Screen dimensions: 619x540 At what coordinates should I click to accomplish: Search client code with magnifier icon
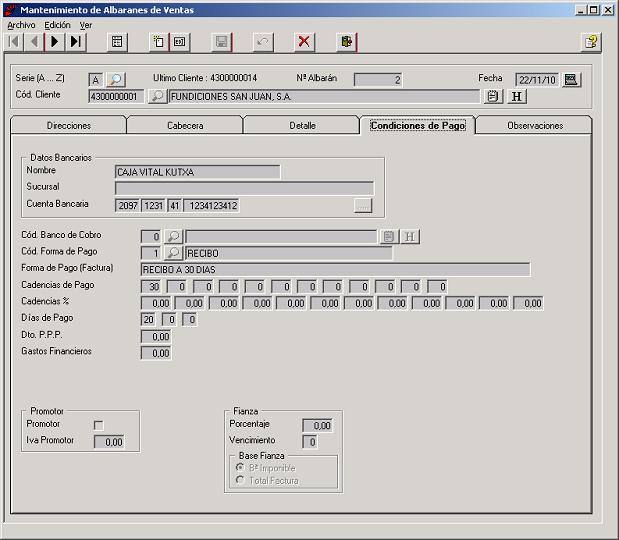point(157,96)
